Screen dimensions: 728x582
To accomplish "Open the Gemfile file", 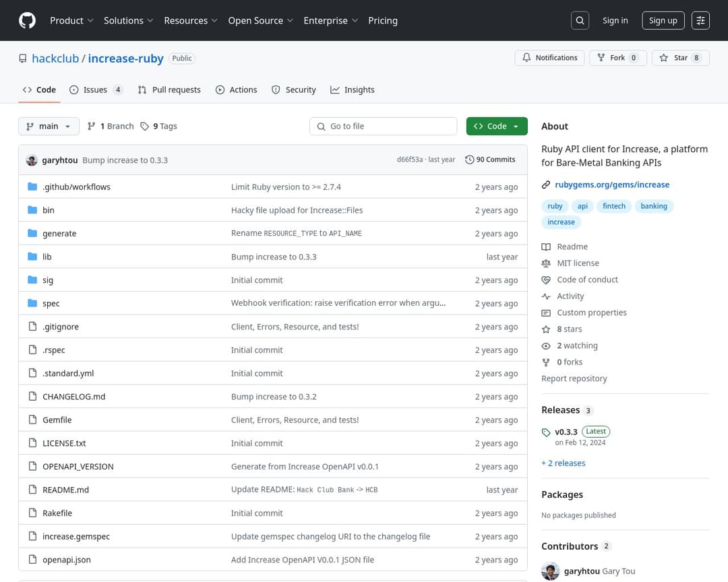I will point(57,420).
